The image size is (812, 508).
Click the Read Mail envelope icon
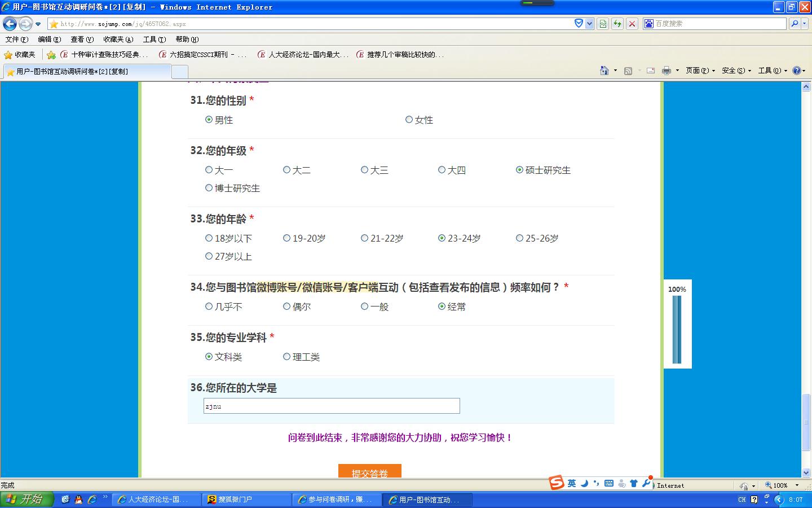point(651,71)
